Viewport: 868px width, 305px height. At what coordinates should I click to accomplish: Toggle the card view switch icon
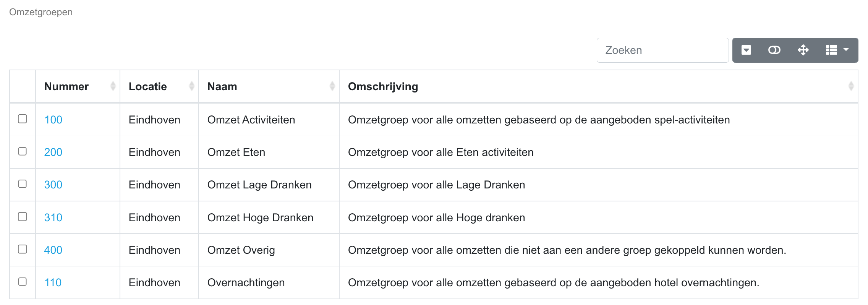click(x=774, y=50)
